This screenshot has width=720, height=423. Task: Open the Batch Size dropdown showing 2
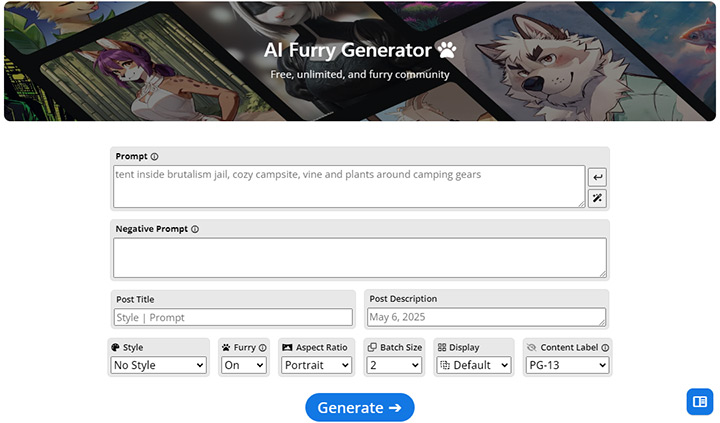click(x=394, y=366)
